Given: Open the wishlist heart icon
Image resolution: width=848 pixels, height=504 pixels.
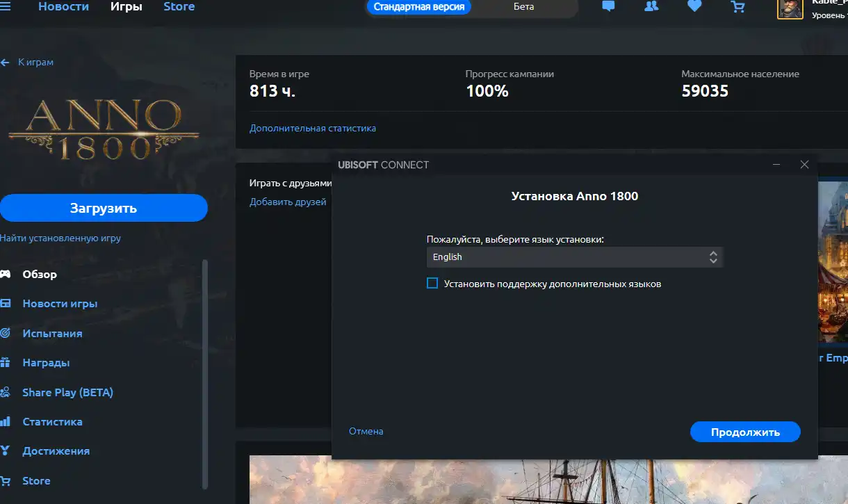Looking at the screenshot, I should pos(694,7).
